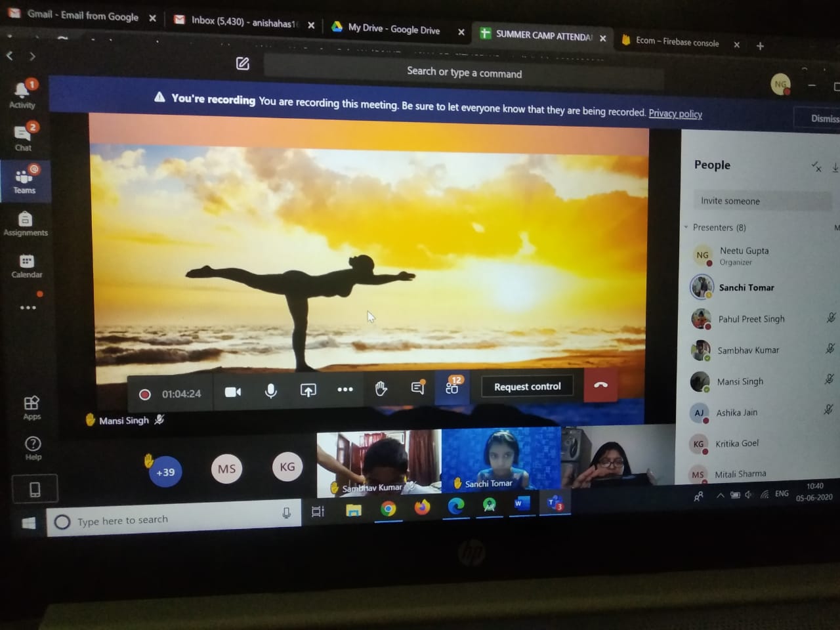This screenshot has height=630, width=840.
Task: Open Calendar from the left sidebar
Action: pyautogui.click(x=26, y=266)
